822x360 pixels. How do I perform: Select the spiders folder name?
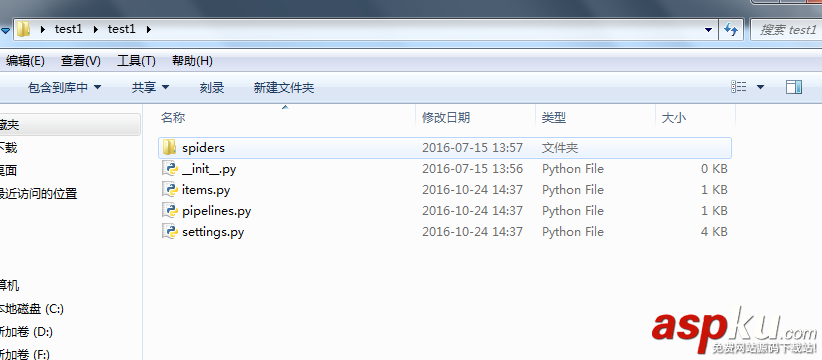click(x=203, y=148)
